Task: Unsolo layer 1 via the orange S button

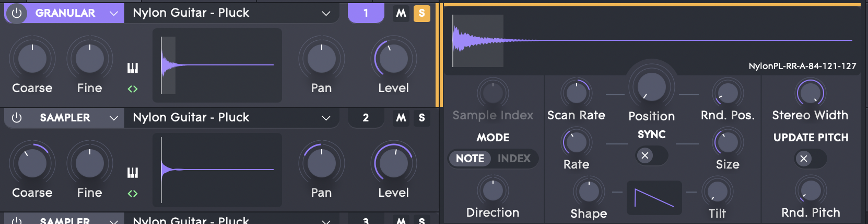Action: pyautogui.click(x=422, y=13)
